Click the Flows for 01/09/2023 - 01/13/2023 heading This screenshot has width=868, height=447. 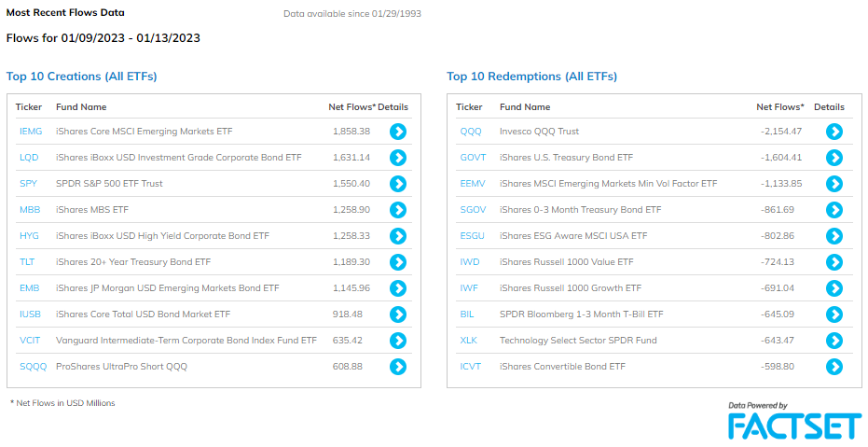(103, 38)
